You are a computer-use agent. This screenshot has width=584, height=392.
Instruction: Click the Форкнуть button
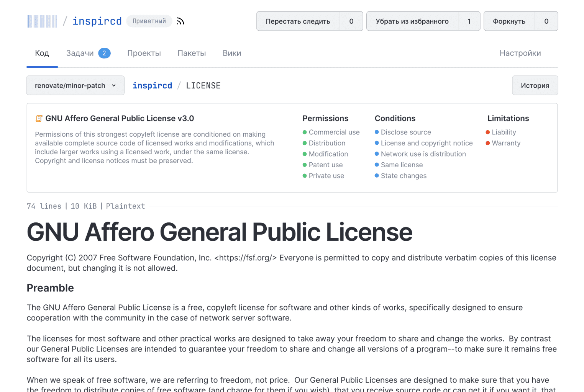(x=509, y=21)
